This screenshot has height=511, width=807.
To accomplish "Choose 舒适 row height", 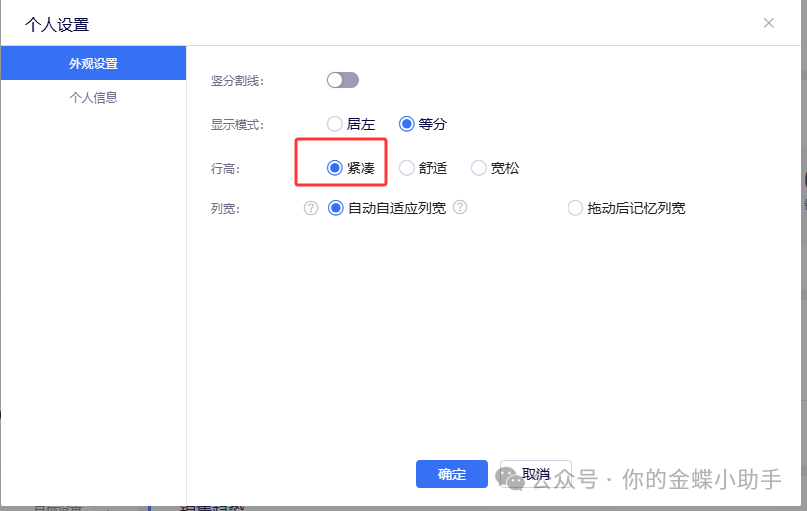I will 407,168.
